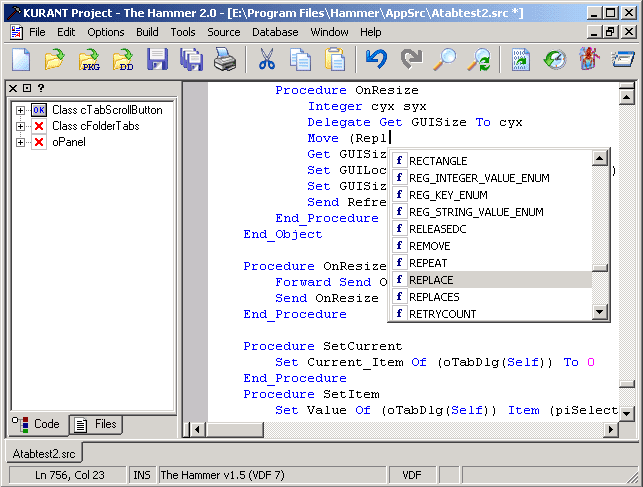Click the windows icon at toolbar end

click(623, 59)
